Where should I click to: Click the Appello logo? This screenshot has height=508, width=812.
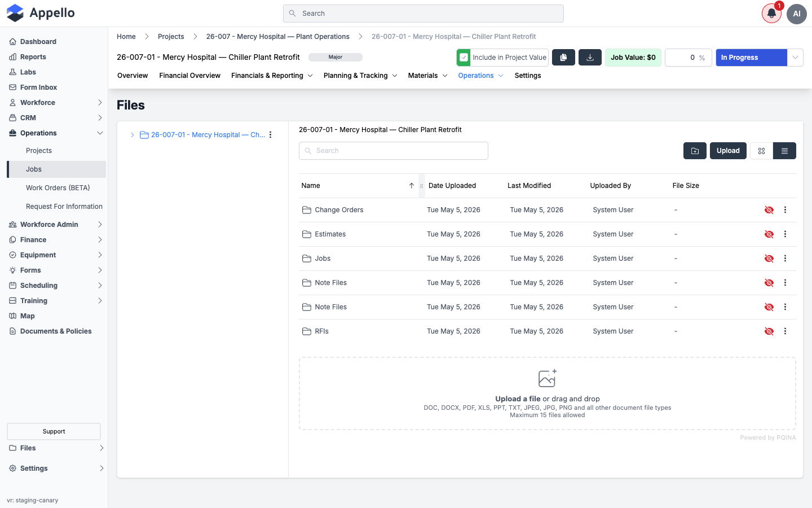click(41, 13)
